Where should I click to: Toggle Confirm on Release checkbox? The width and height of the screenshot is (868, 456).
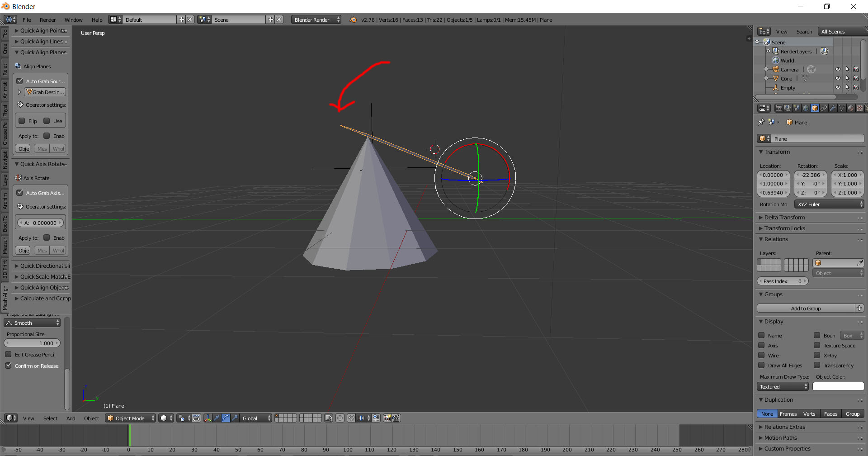coord(8,366)
